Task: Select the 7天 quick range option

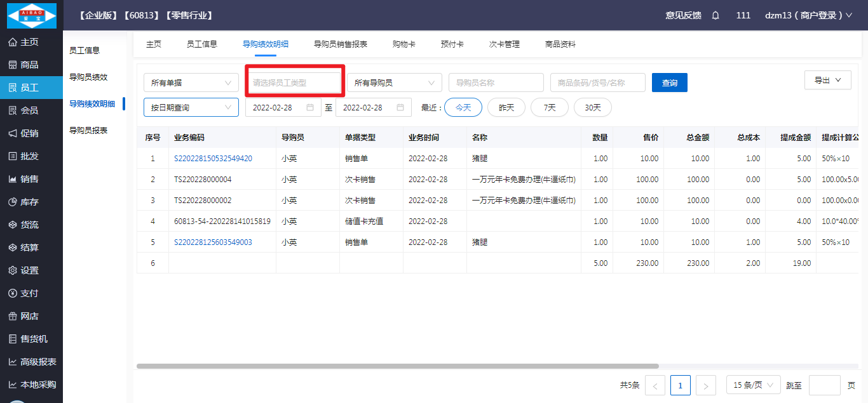Action: point(549,107)
